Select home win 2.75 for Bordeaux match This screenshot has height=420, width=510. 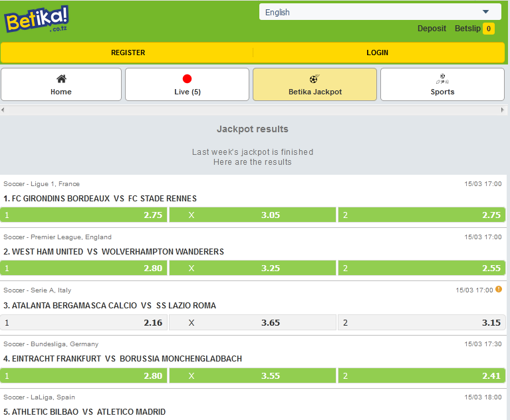pos(84,215)
